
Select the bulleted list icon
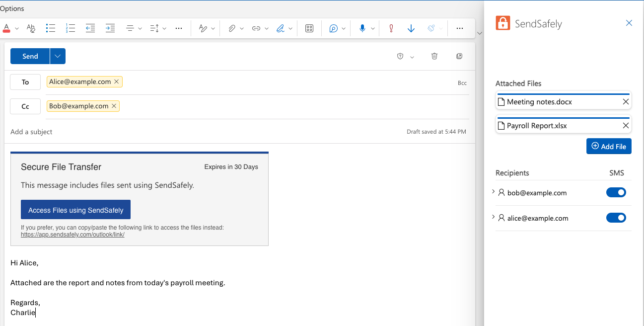[x=51, y=28]
